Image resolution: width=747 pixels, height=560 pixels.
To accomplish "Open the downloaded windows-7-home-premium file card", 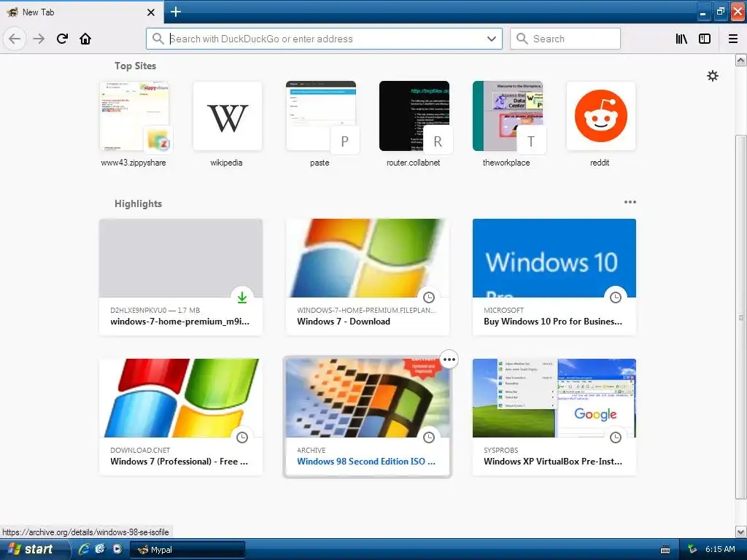I will pos(181,276).
